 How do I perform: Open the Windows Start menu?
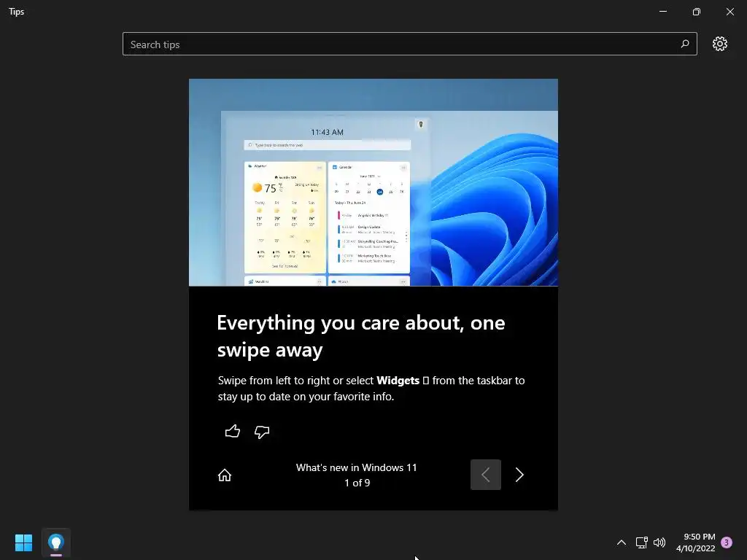point(23,542)
